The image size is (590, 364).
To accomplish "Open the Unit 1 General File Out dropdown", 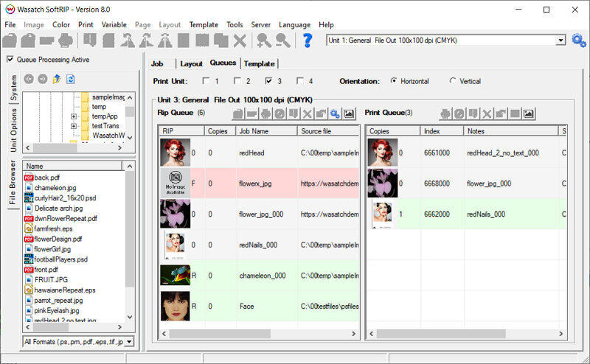I will coord(560,40).
